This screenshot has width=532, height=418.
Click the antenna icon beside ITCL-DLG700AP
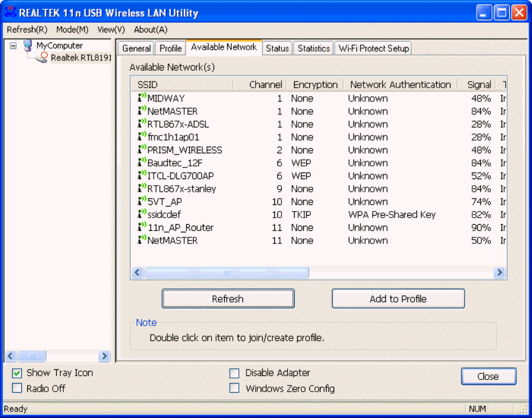(142, 175)
